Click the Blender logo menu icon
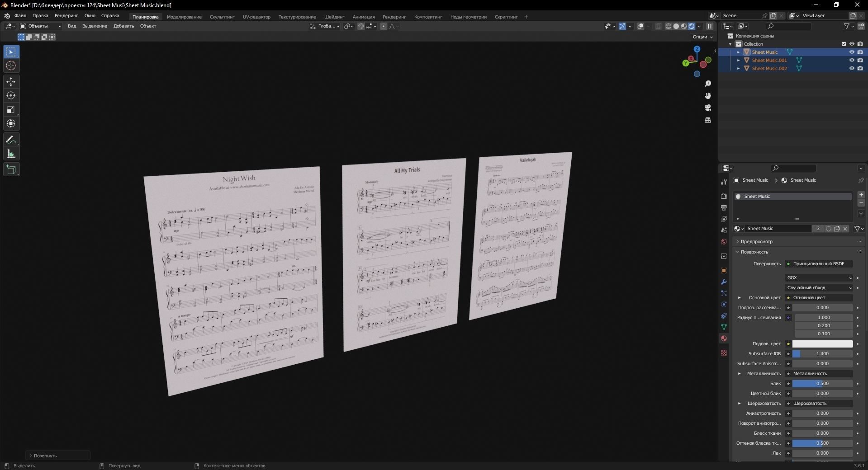 7,16
